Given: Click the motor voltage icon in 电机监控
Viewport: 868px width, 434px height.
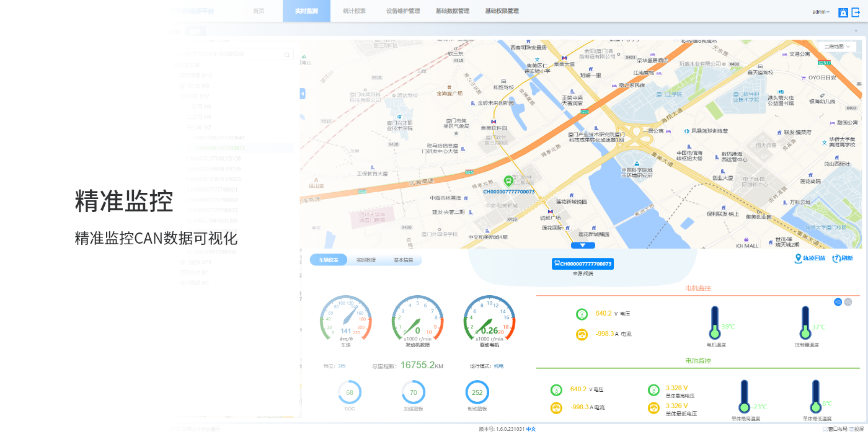Looking at the screenshot, I should point(582,314).
